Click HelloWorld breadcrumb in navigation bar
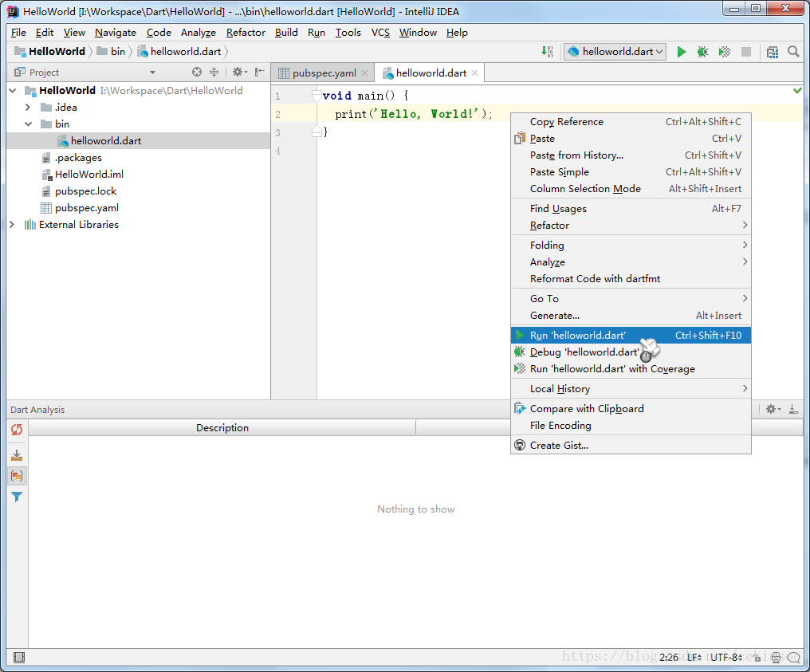The width and height of the screenshot is (810, 672). 49,52
